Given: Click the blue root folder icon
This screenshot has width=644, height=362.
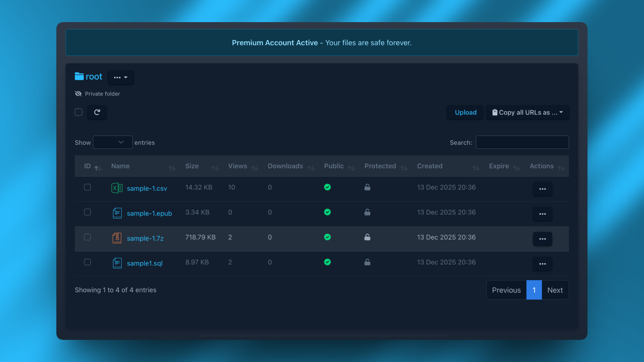Looking at the screenshot, I should pos(78,76).
